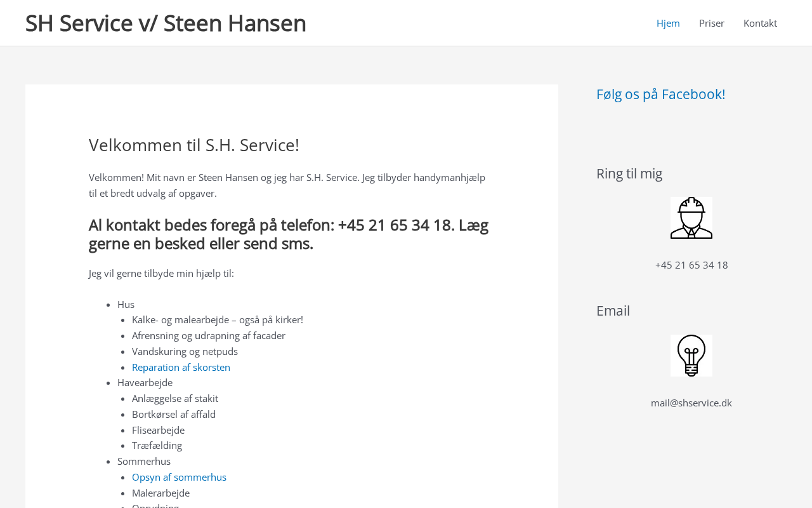
Task: Click the Email sidebar heading
Action: (x=613, y=311)
